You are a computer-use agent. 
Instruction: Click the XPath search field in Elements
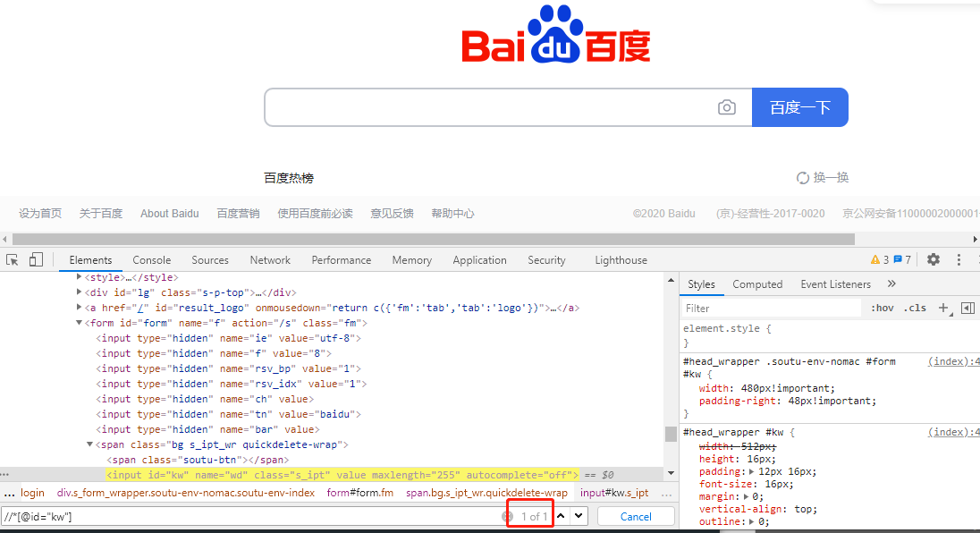click(250, 517)
